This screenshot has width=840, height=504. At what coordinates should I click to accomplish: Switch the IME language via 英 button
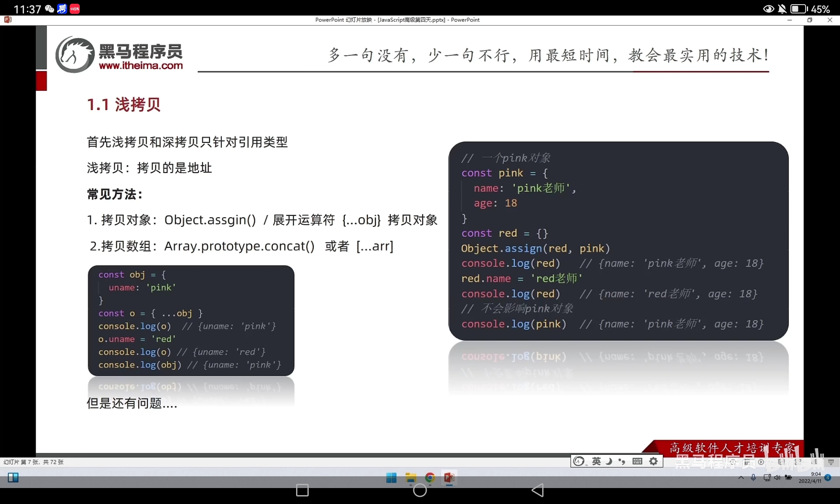click(x=596, y=461)
